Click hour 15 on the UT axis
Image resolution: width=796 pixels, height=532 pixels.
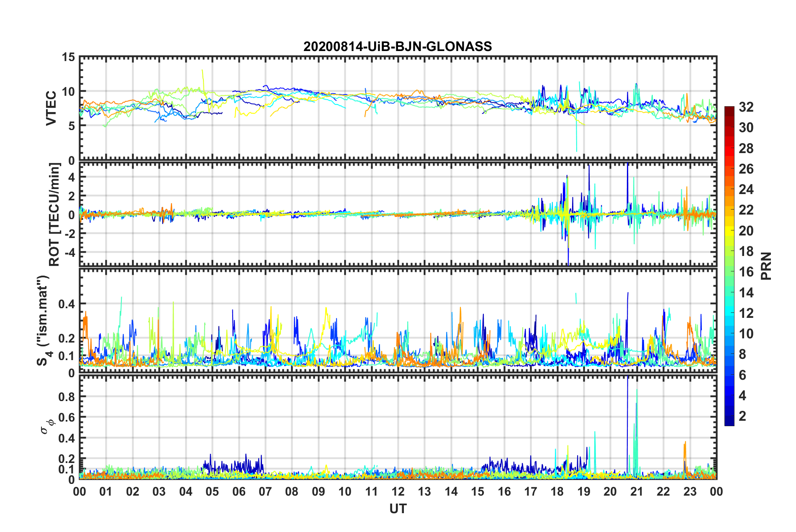[478, 491]
